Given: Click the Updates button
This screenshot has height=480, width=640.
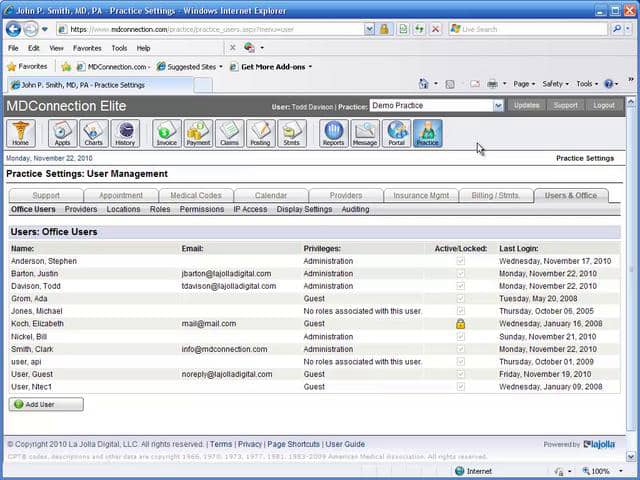Looking at the screenshot, I should tap(527, 105).
